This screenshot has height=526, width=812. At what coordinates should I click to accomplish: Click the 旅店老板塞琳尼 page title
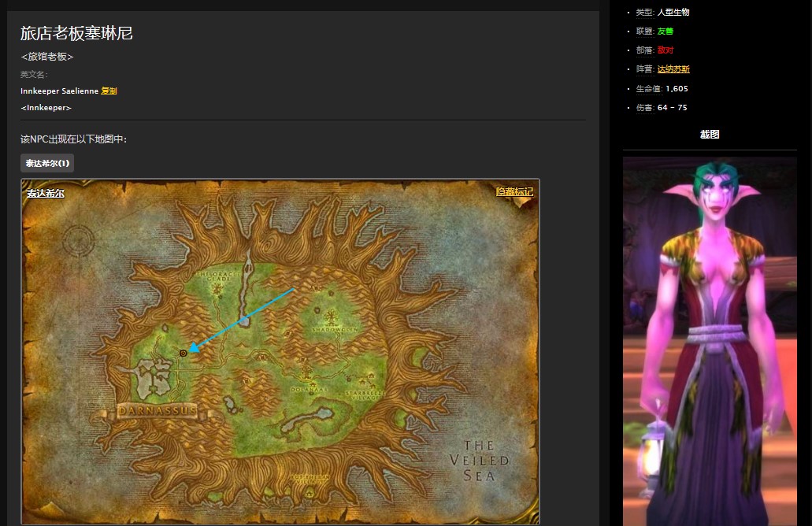[76, 33]
